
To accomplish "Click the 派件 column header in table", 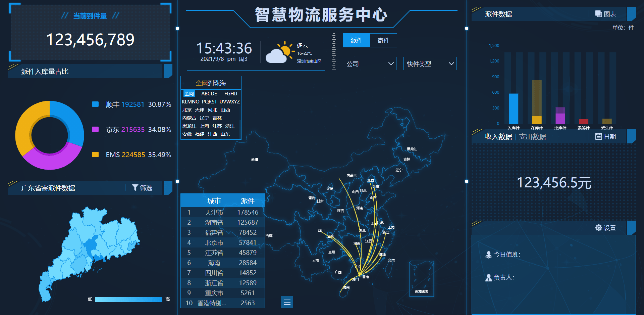I will click(x=248, y=201).
